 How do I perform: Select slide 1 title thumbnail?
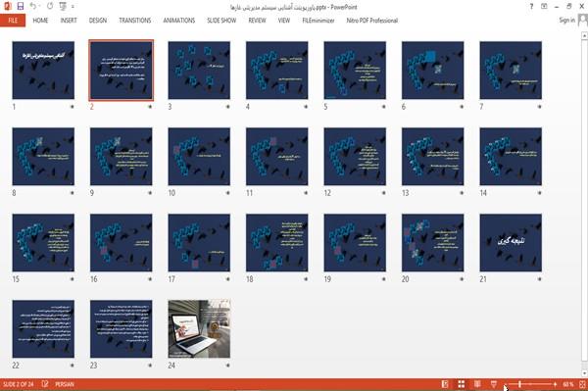pos(43,71)
